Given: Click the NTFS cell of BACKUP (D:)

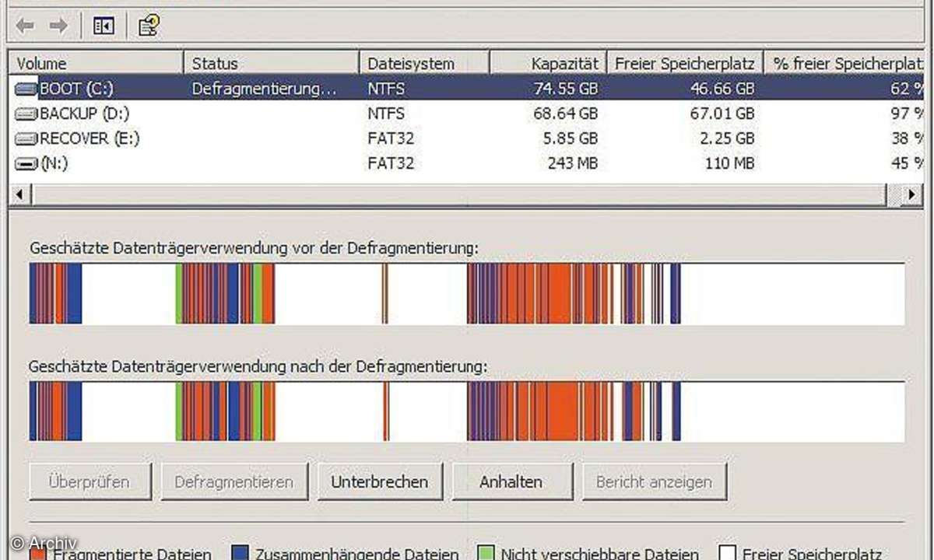Looking at the screenshot, I should point(386,114).
